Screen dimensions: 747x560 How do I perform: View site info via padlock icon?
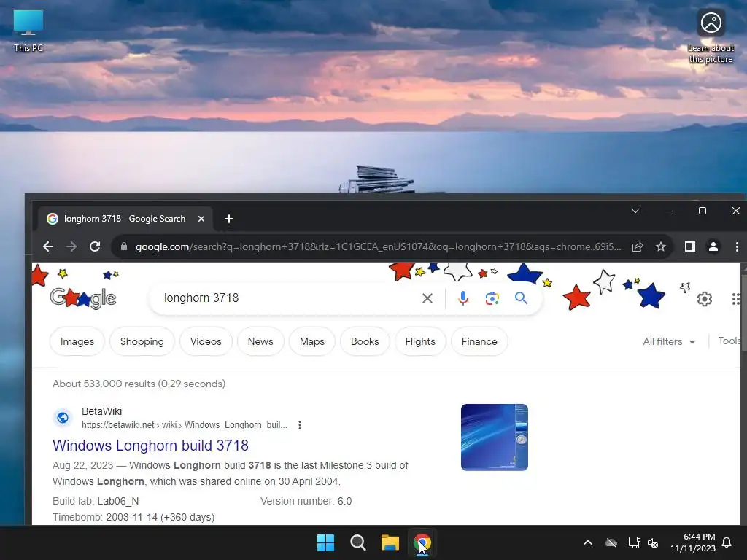tap(124, 246)
